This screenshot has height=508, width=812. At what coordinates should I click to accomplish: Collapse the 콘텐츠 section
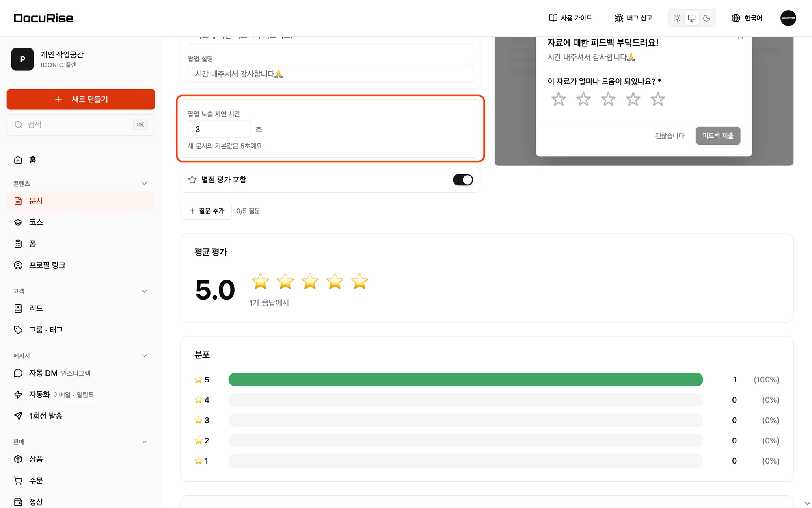click(x=144, y=184)
